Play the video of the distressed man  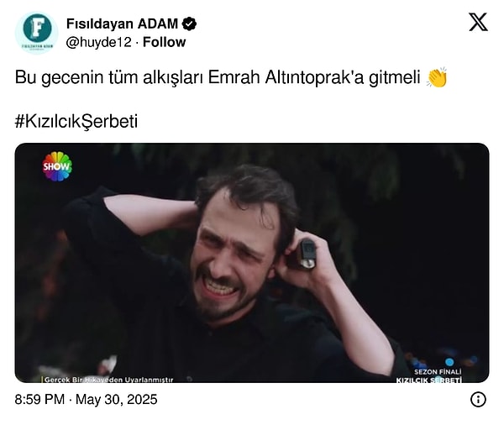(x=252, y=263)
